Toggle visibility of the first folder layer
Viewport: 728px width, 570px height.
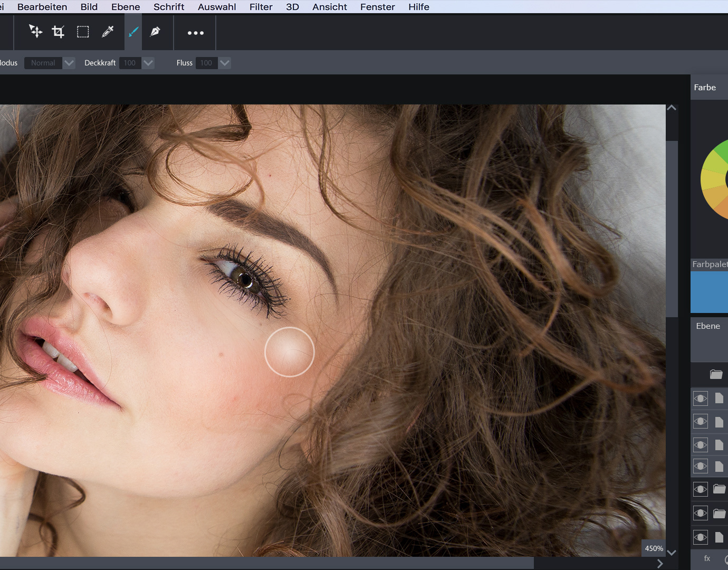click(x=700, y=489)
